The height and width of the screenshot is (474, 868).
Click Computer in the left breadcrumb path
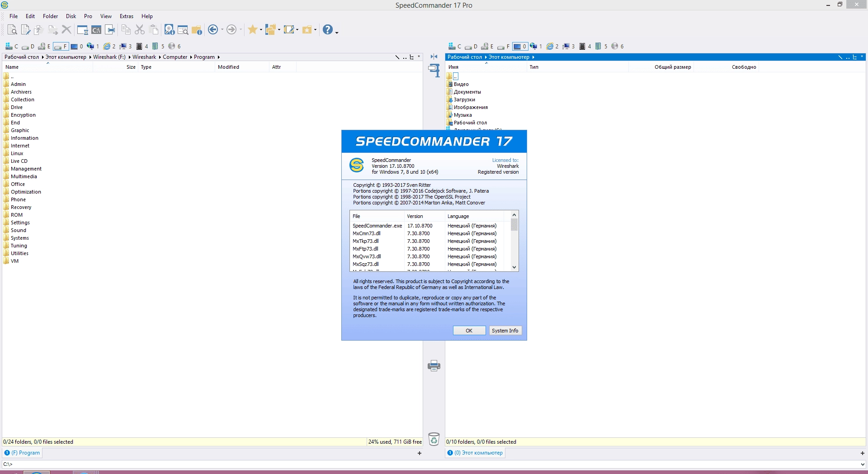[x=175, y=57]
